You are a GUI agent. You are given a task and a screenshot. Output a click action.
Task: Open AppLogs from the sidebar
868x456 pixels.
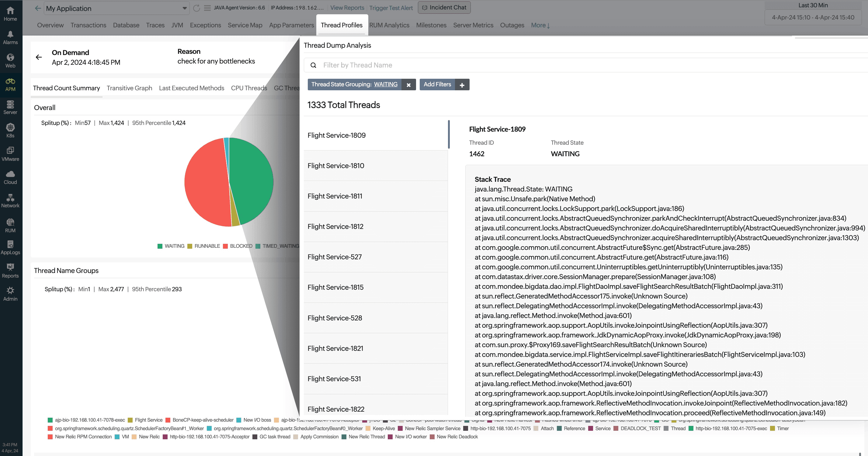point(10,244)
